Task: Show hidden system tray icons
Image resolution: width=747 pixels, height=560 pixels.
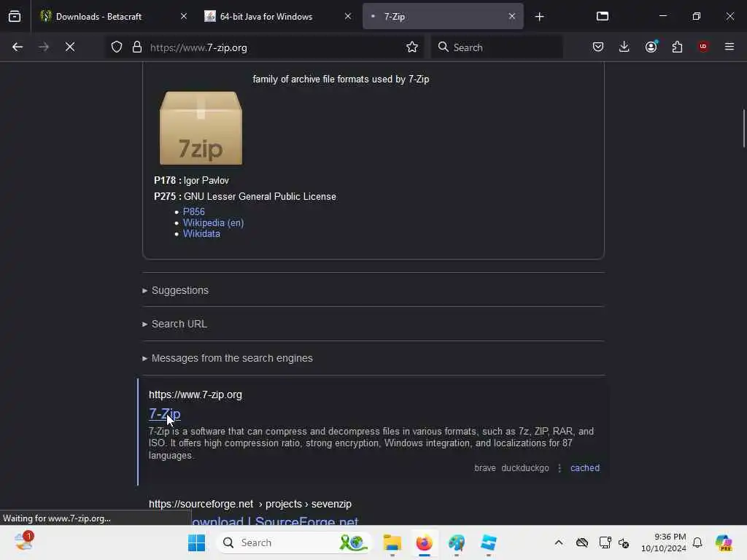Action: click(x=559, y=542)
